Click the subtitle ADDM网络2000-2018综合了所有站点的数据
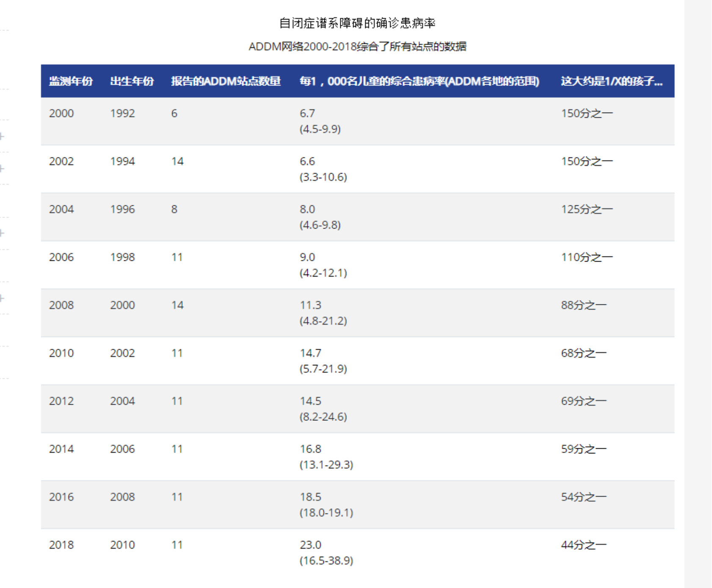Viewport: 712px width, 588px height. [x=357, y=47]
